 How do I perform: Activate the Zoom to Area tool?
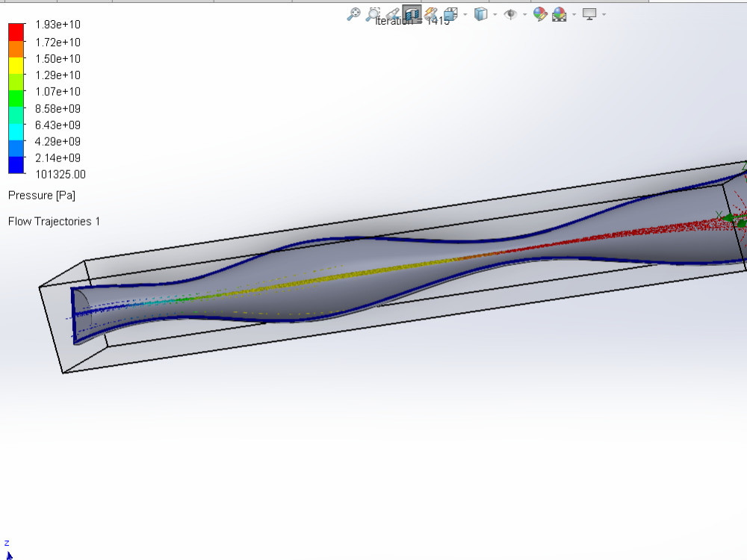tap(373, 13)
